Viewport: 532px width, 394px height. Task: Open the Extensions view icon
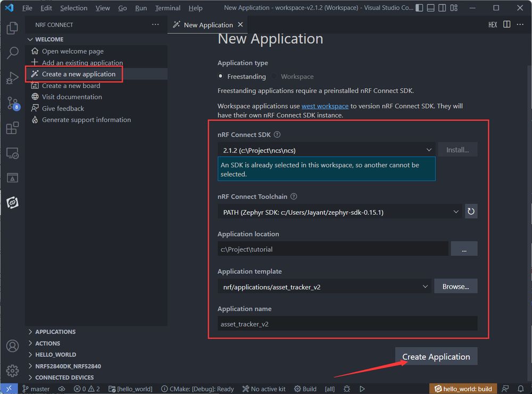click(x=12, y=128)
